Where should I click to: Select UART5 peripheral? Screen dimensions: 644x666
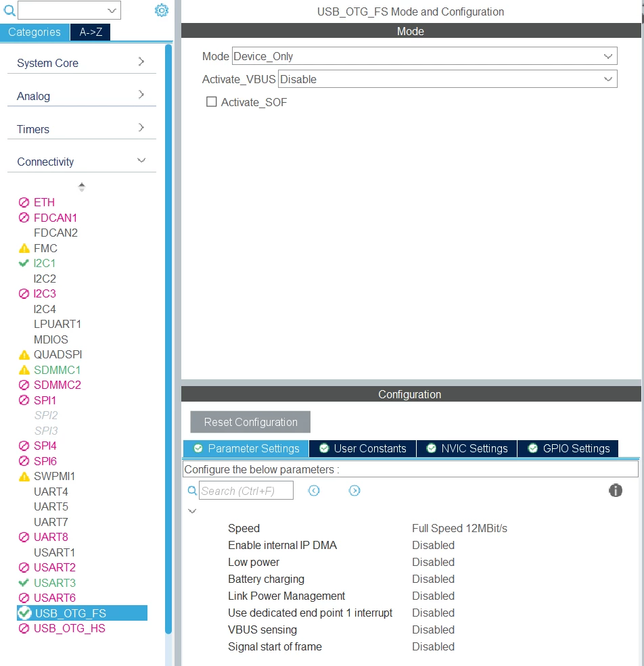tap(51, 506)
